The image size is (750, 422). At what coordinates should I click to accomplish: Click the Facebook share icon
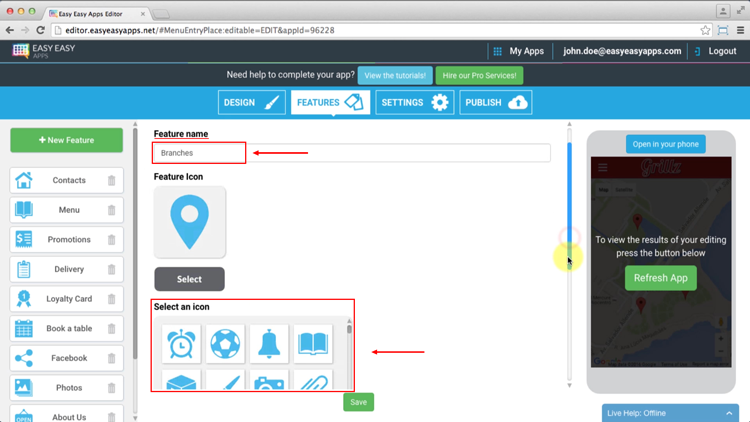pyautogui.click(x=23, y=358)
